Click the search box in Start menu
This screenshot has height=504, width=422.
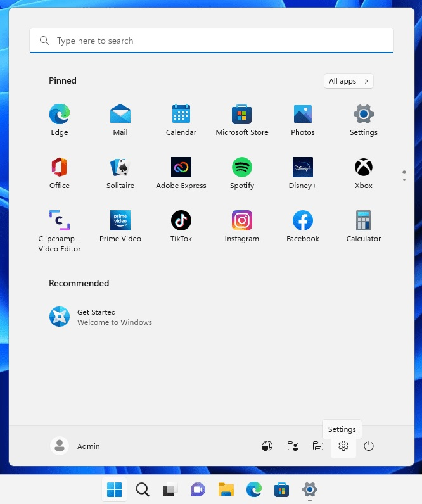click(x=212, y=41)
